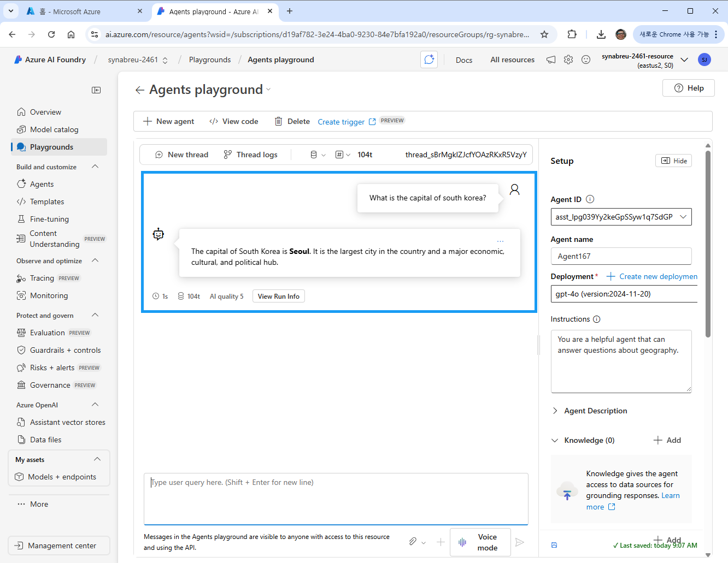728x563 pixels.
Task: Click the Agent name field
Action: pyautogui.click(x=621, y=256)
